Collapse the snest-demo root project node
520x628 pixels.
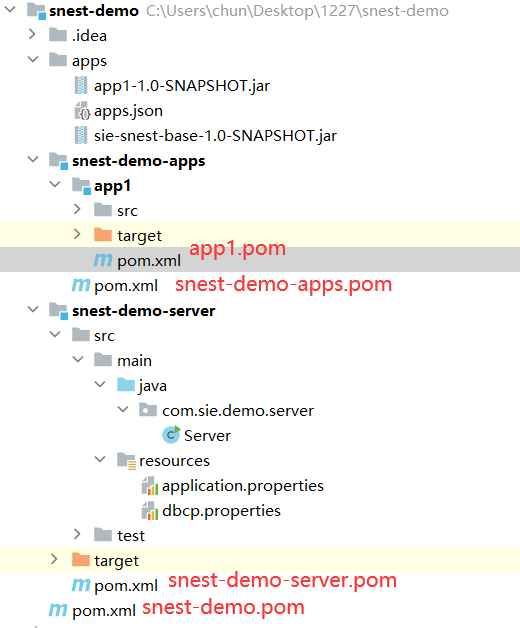9,9
